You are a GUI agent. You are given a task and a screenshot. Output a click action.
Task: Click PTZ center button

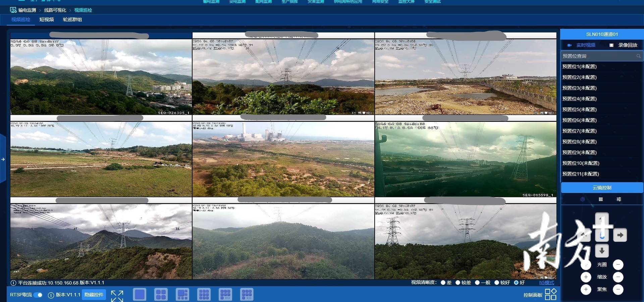tap(602, 235)
